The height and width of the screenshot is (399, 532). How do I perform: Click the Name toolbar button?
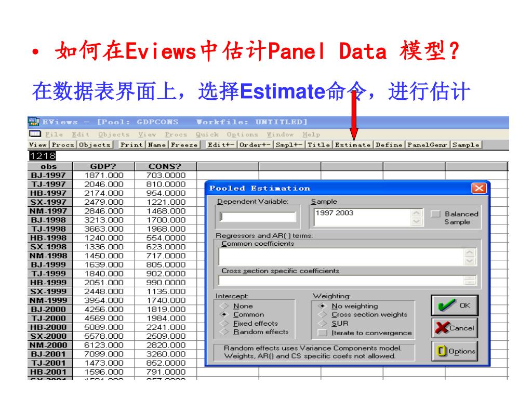[157, 145]
